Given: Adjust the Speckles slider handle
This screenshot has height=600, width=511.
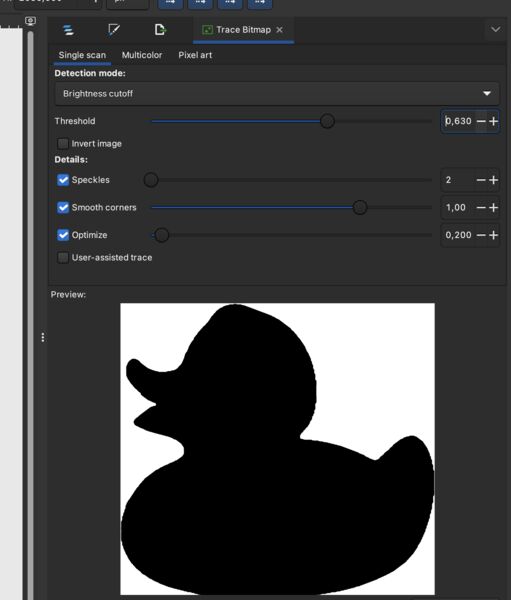Looking at the screenshot, I should [x=151, y=180].
